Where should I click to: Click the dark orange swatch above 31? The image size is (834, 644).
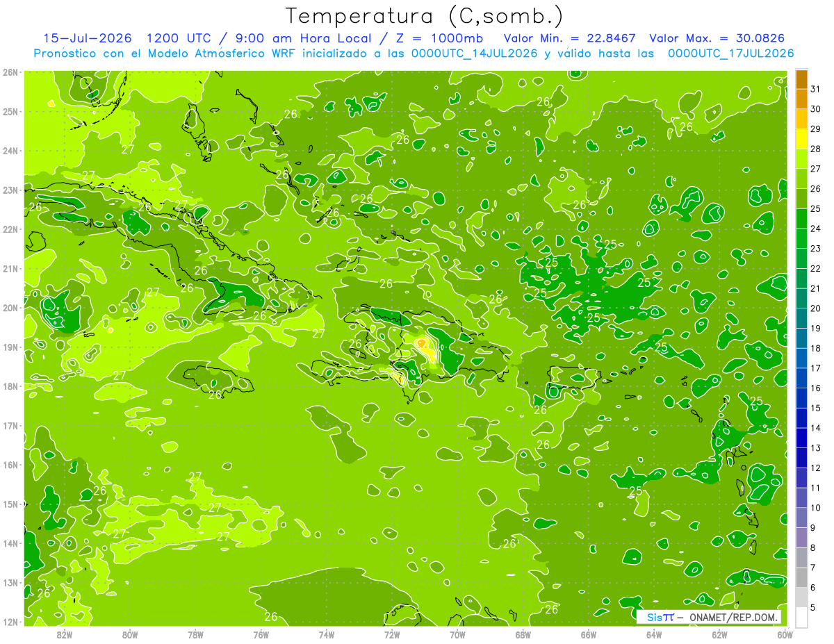coord(801,79)
